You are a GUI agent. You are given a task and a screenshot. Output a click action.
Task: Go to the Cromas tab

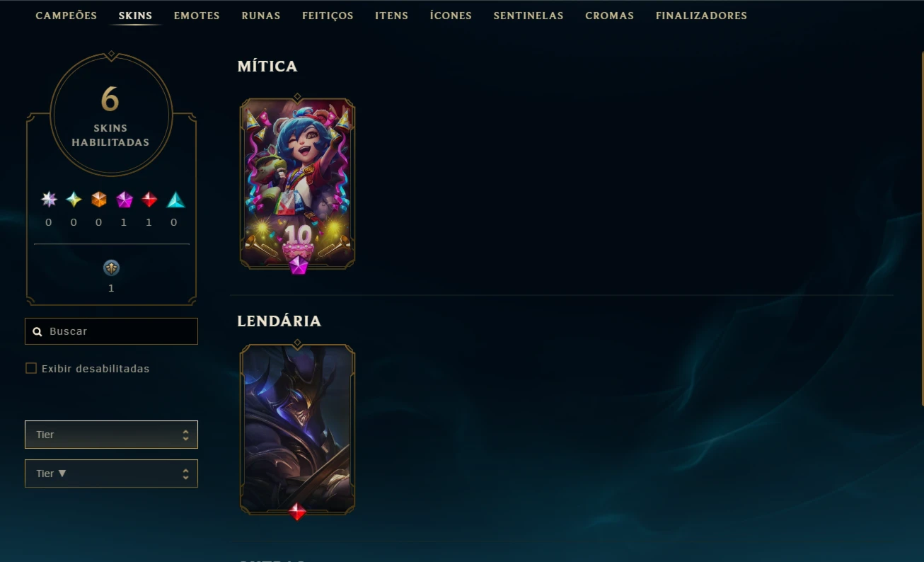click(610, 16)
